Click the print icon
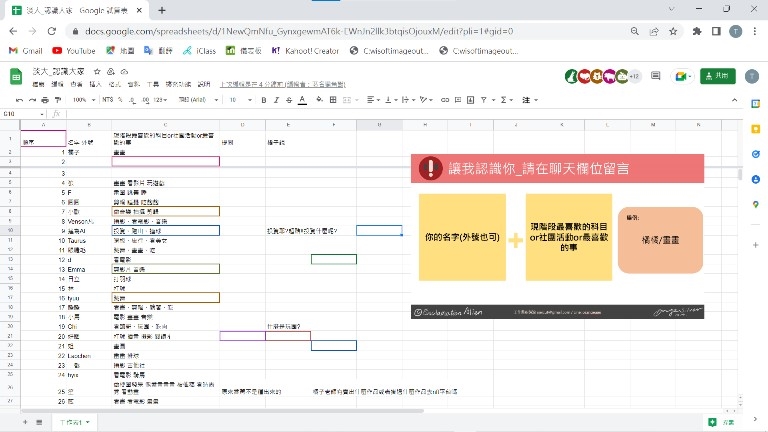768x432 pixels. pos(46,100)
